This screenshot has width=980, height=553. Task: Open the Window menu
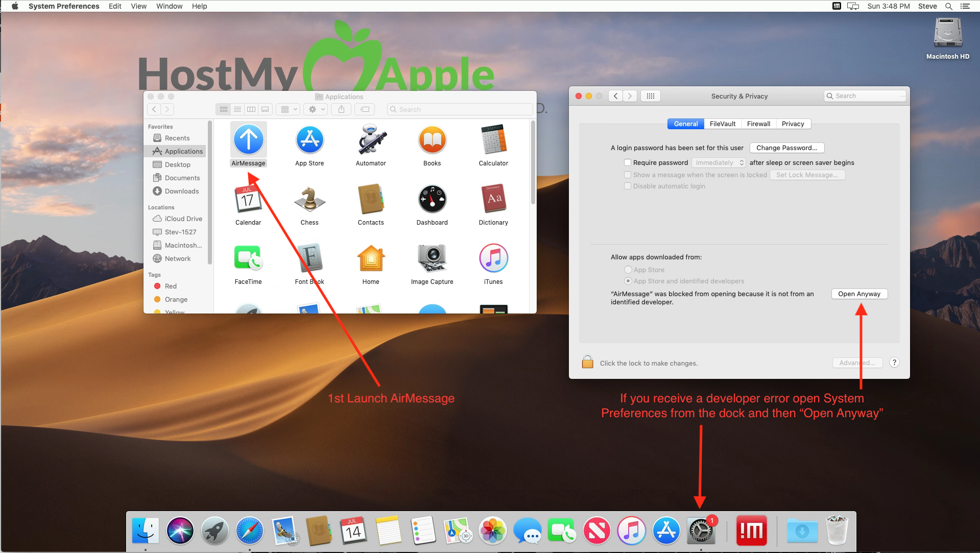(169, 6)
